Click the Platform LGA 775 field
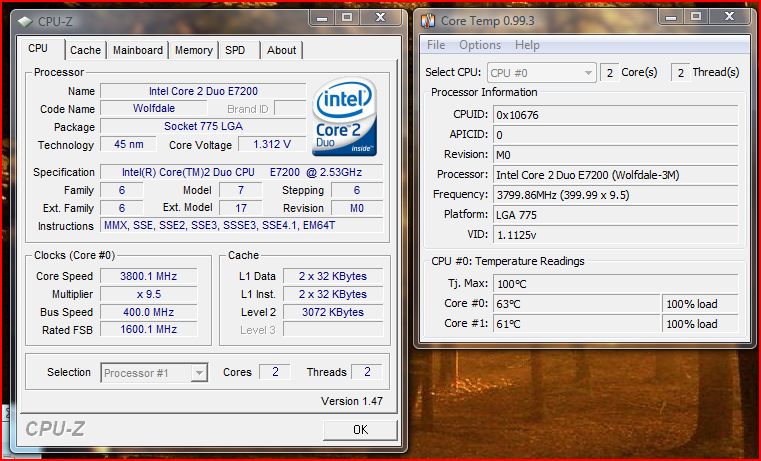The height and width of the screenshot is (461, 761). tap(615, 214)
